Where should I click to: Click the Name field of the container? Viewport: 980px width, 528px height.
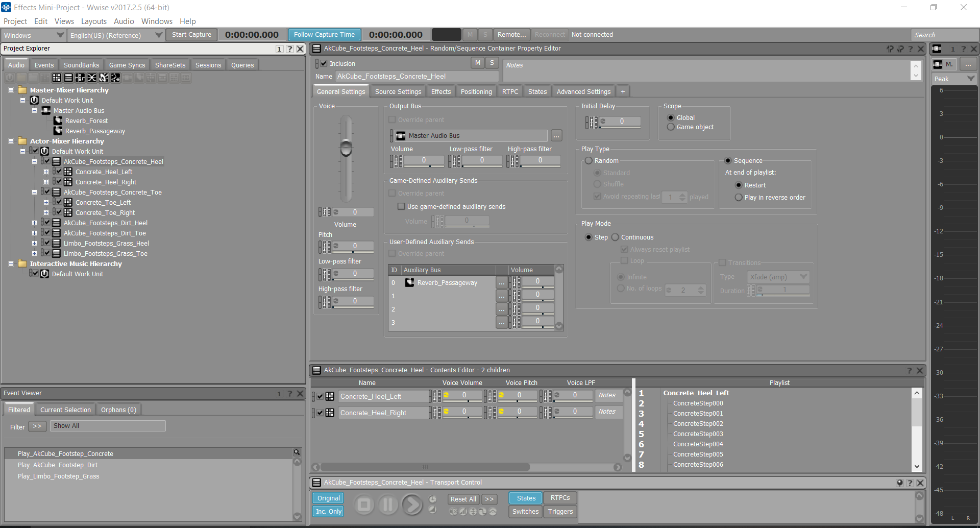(x=417, y=76)
